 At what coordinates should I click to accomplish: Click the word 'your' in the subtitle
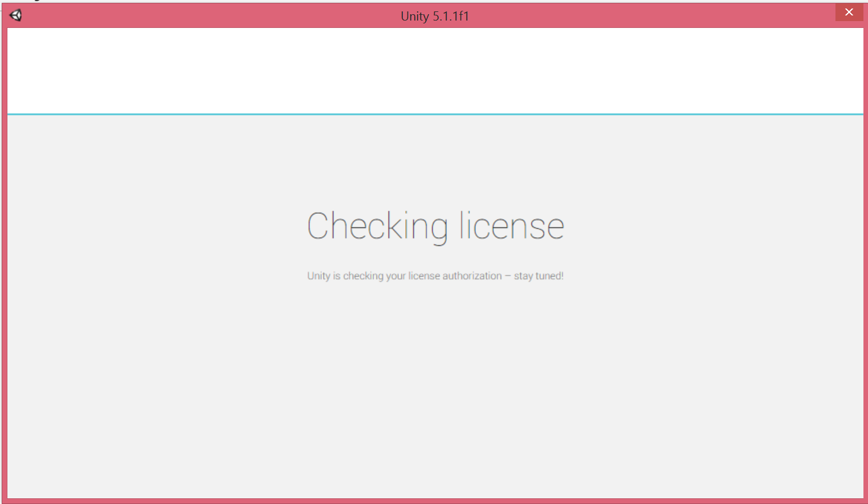[x=395, y=276]
